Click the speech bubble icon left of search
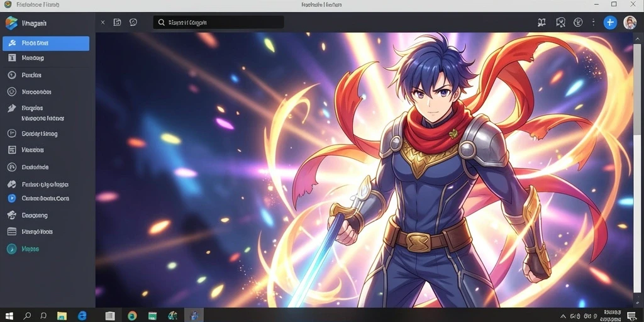Viewport: 644px width, 322px height. 133,22
